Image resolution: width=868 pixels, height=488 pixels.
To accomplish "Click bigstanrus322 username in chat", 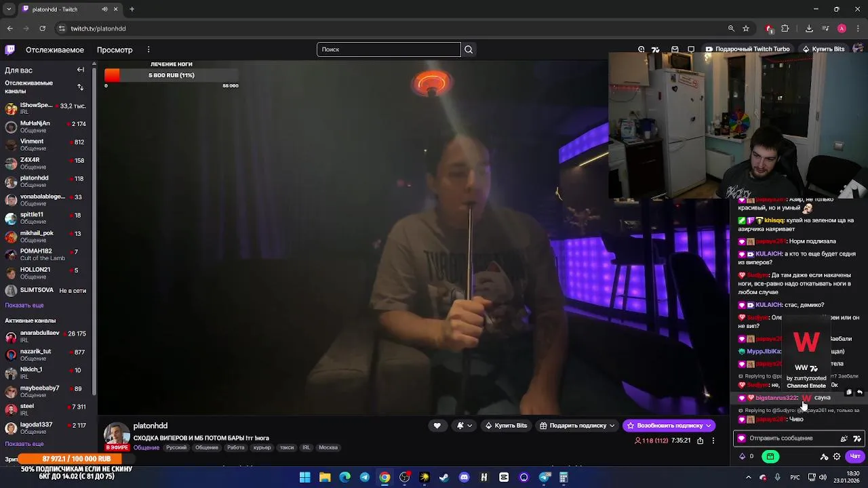I will click(776, 398).
